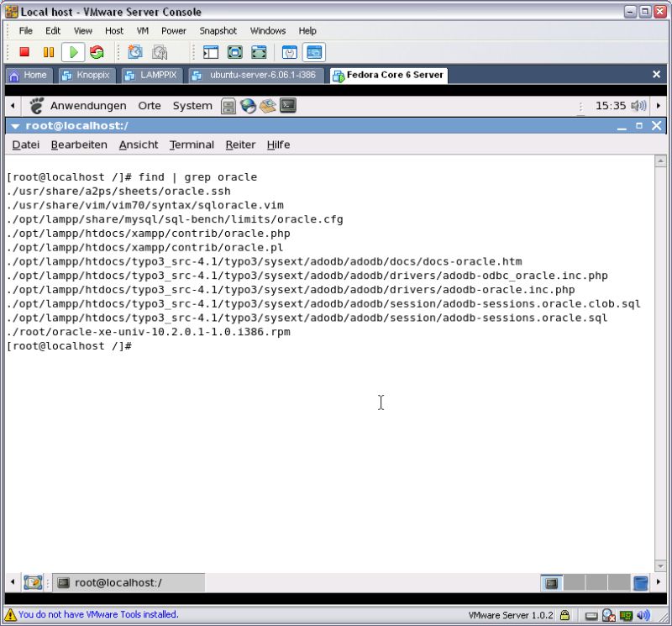Select the first workspace in the switcher
672x626 pixels.
click(x=552, y=582)
